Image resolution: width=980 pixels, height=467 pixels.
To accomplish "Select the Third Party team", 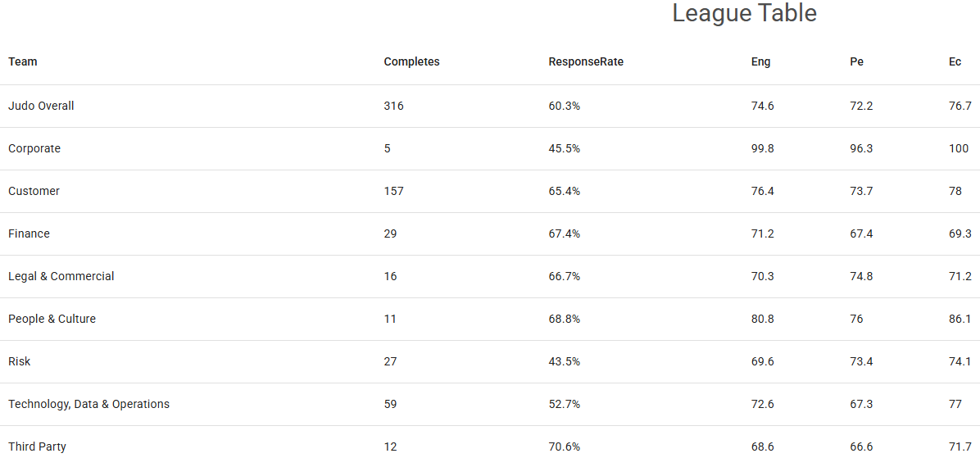I will tap(37, 447).
